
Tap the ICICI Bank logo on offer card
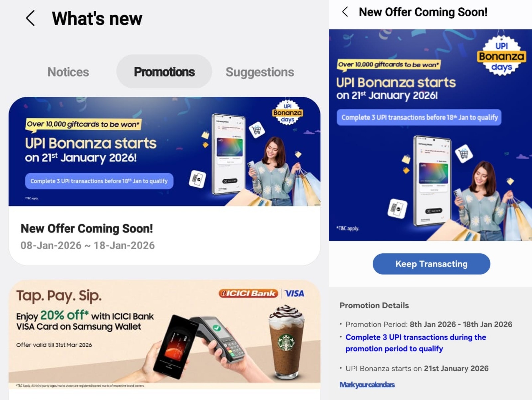(x=248, y=293)
